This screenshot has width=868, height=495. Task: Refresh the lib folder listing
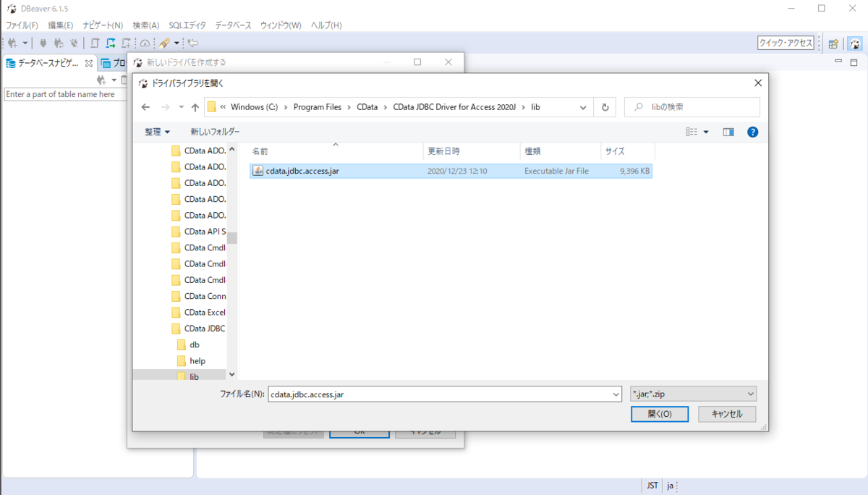pyautogui.click(x=605, y=106)
